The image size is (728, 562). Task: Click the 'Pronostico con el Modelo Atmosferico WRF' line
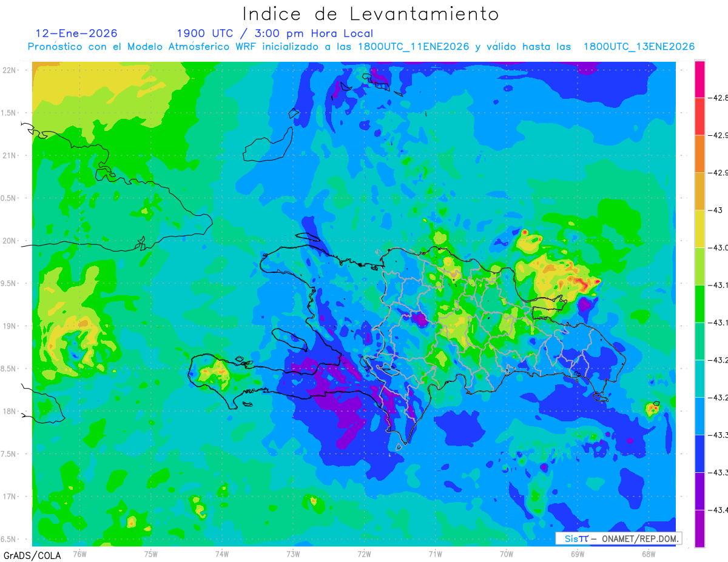coord(361,47)
